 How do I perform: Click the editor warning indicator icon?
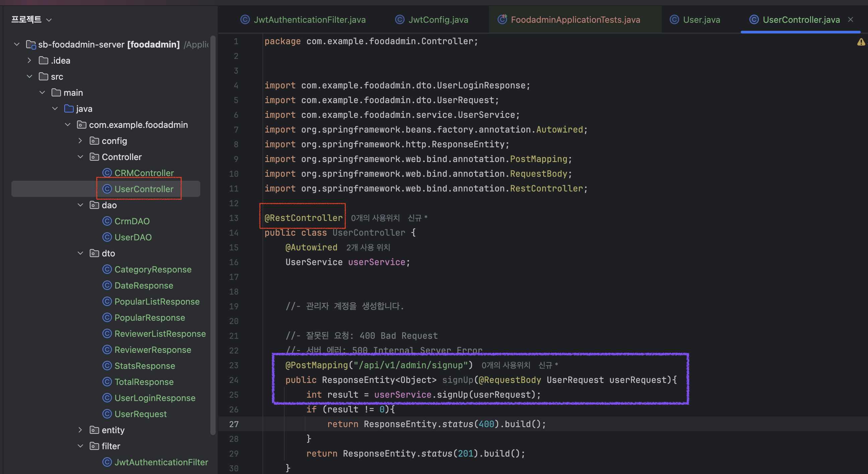tap(861, 42)
